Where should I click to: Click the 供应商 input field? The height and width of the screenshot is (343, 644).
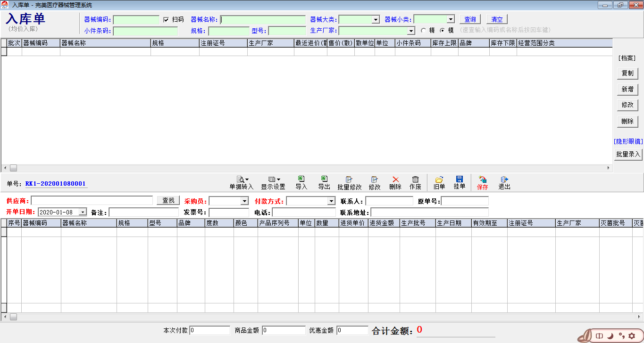click(92, 201)
